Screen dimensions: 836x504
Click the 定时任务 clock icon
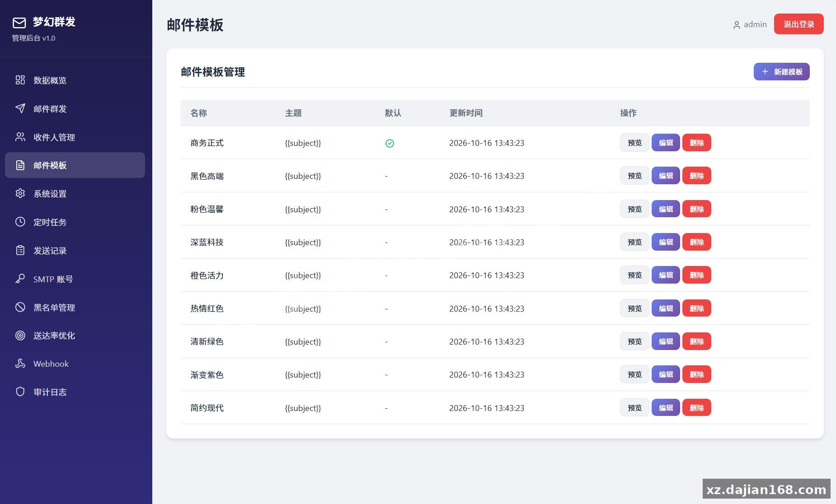click(x=20, y=222)
